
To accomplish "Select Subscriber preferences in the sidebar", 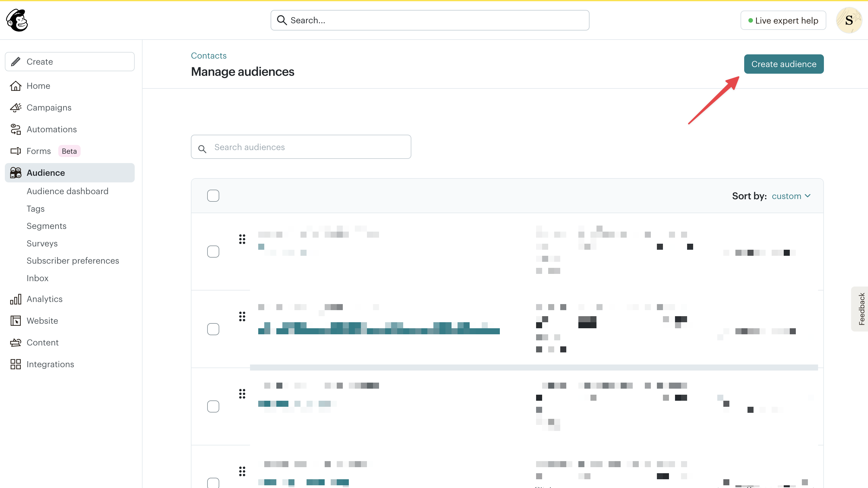I will click(x=72, y=260).
